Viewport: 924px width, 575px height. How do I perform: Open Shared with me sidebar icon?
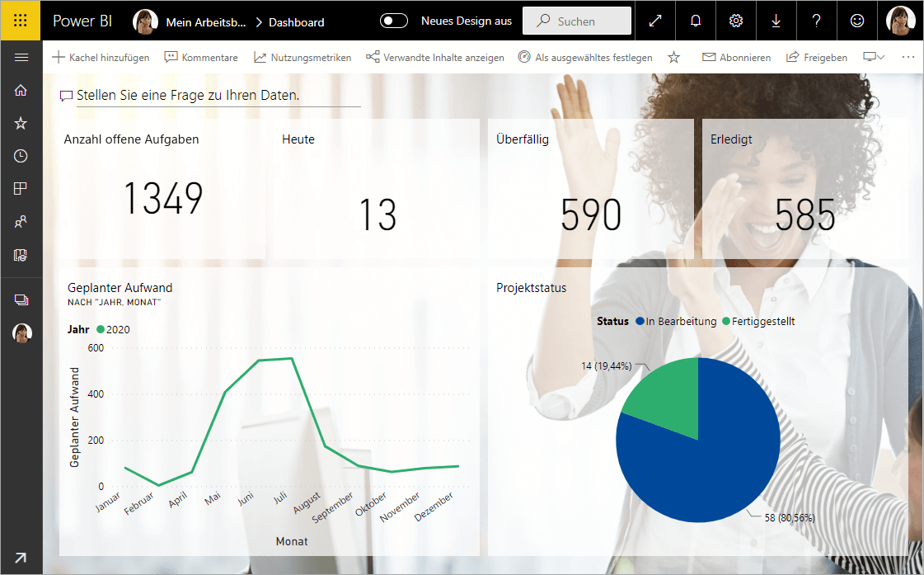21,222
